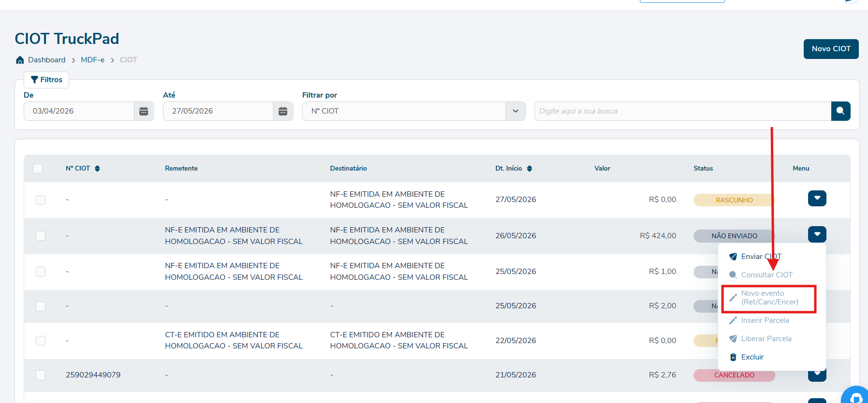The height and width of the screenshot is (403, 868).
Task: Choose Novo evento (Ret/Canc/Encer) option
Action: pyautogui.click(x=770, y=298)
